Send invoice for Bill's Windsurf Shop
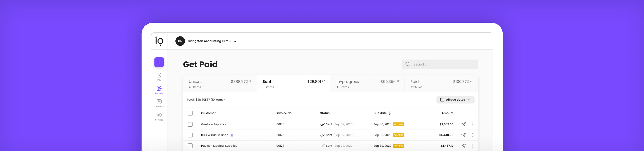644x151 pixels. [464, 135]
